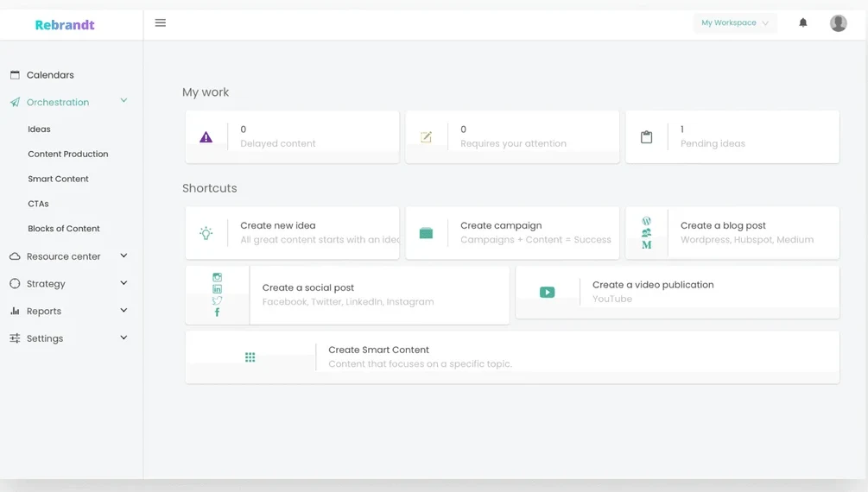
Task: Expand the Strategy chevron
Action: (x=124, y=283)
